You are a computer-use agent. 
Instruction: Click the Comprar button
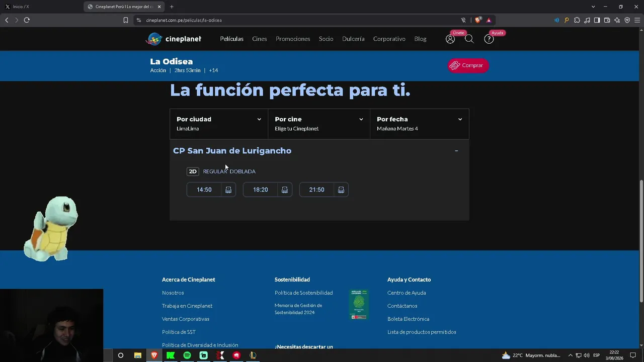click(x=468, y=65)
